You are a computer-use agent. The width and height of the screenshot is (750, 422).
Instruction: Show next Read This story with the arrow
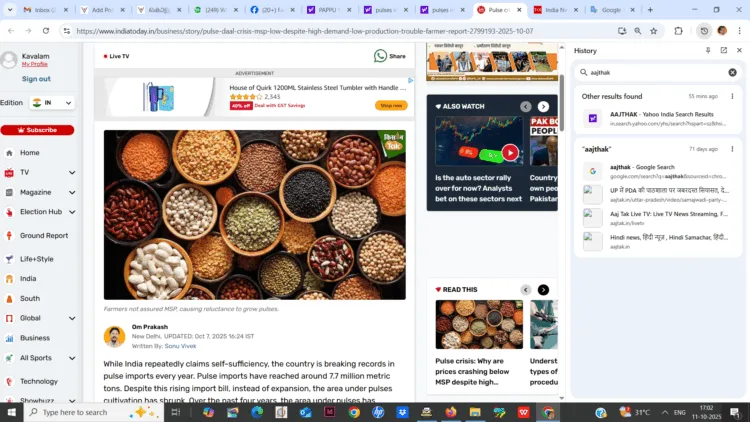(x=543, y=290)
